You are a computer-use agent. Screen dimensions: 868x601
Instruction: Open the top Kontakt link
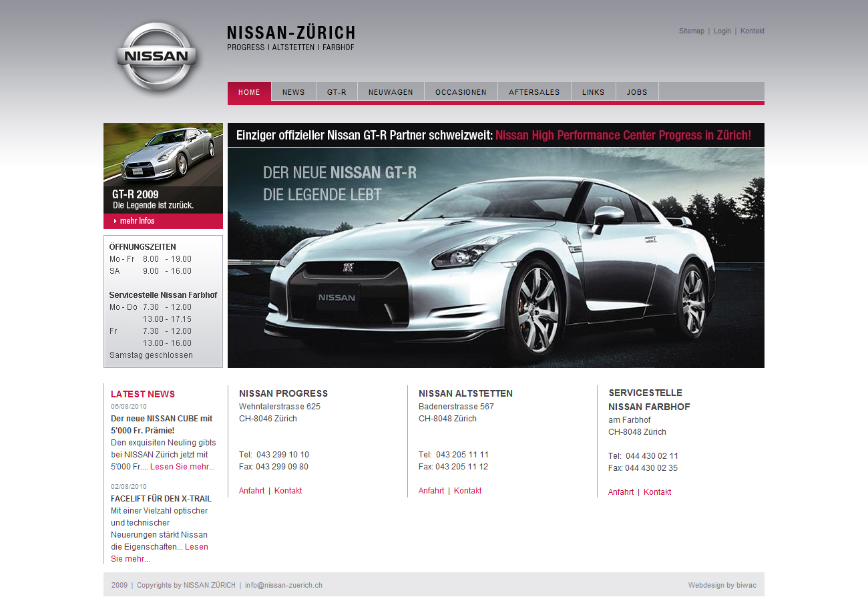(x=752, y=31)
